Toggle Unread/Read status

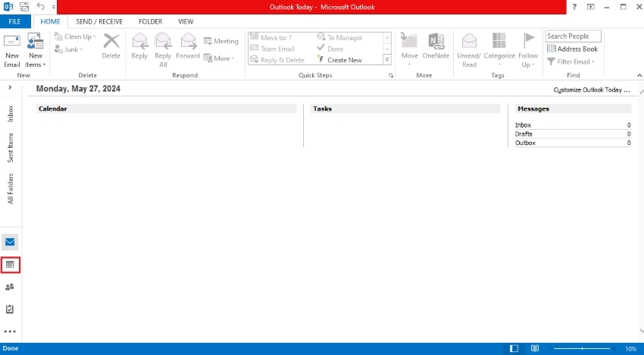[x=469, y=51]
